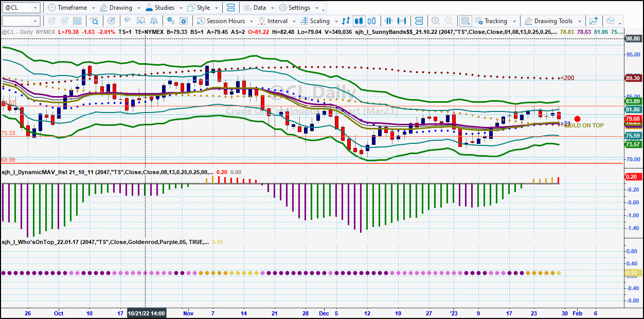
Task: Click the radar target toolbar icon
Action: tap(111, 21)
